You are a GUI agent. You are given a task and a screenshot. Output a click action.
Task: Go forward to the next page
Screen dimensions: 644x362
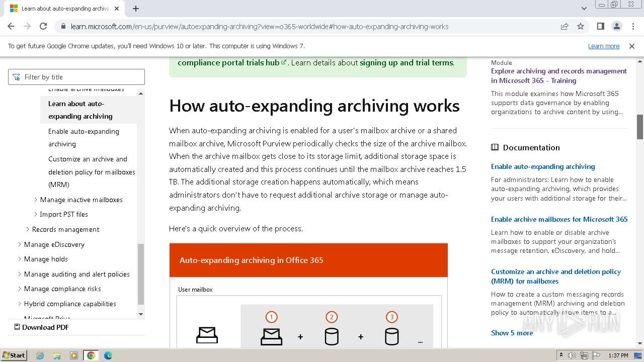coord(27,26)
